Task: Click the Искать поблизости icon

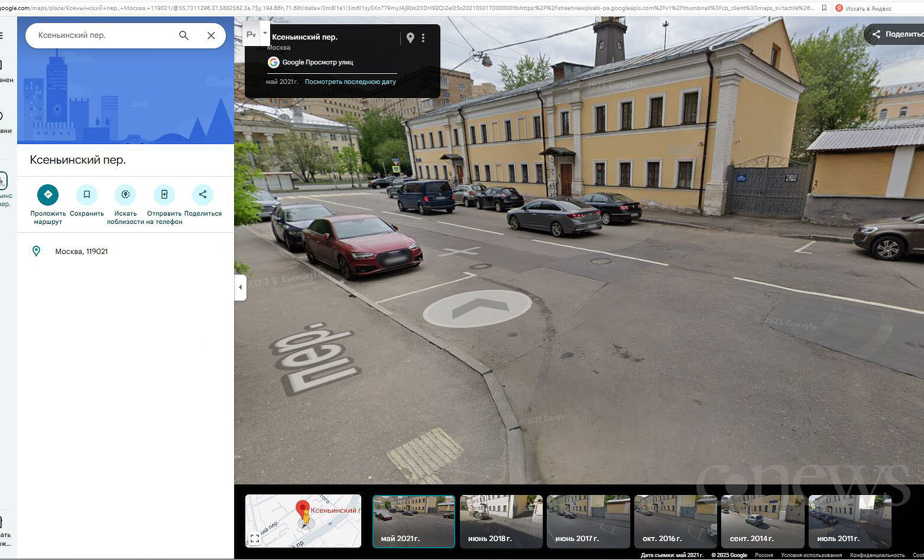Action: pos(125,194)
